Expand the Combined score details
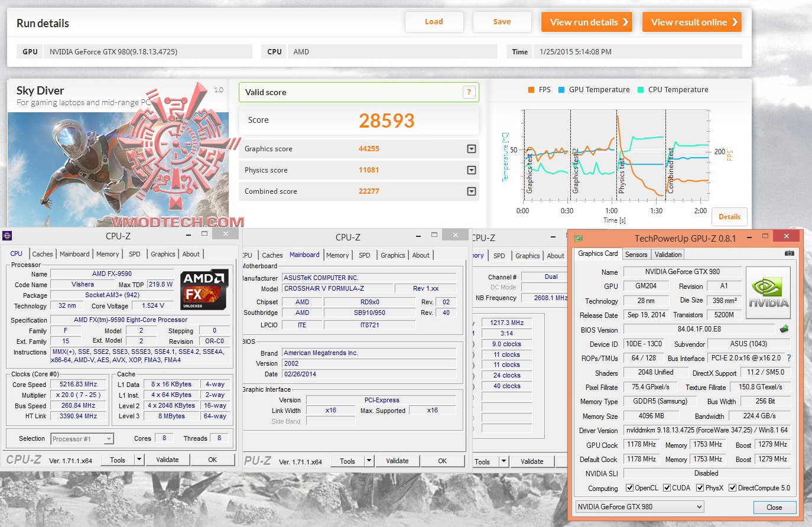812x527 pixels. pyautogui.click(x=472, y=191)
